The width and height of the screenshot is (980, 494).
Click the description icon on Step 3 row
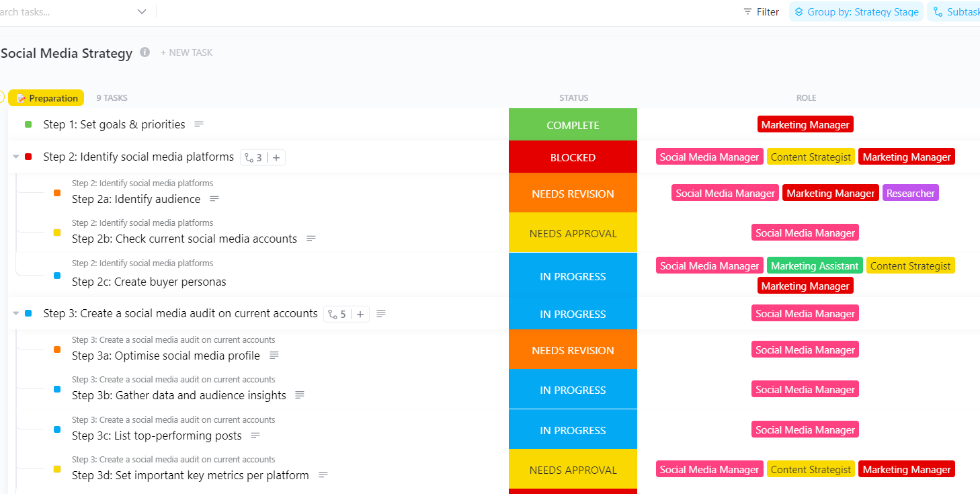381,314
